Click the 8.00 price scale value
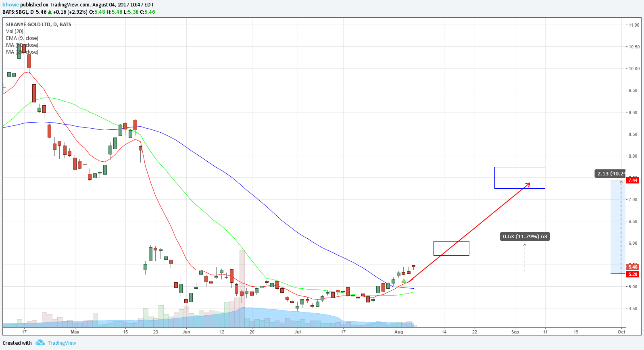The image size is (644, 350). coord(633,156)
